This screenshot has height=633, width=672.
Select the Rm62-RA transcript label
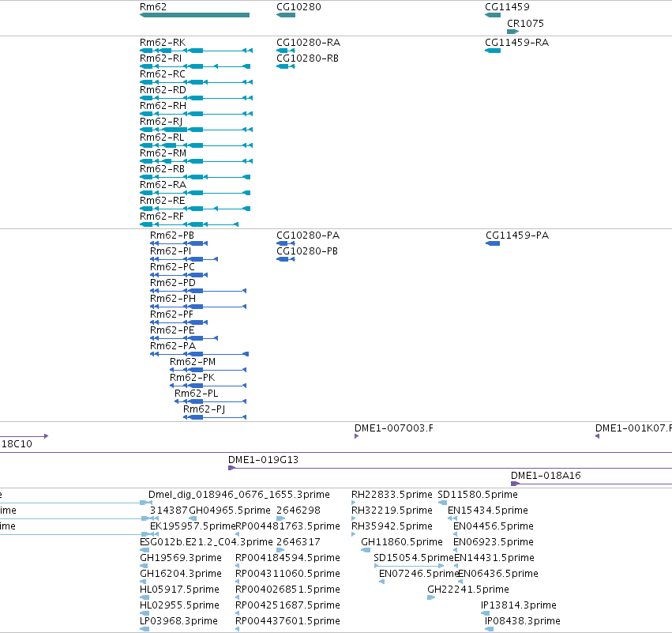pos(163,185)
